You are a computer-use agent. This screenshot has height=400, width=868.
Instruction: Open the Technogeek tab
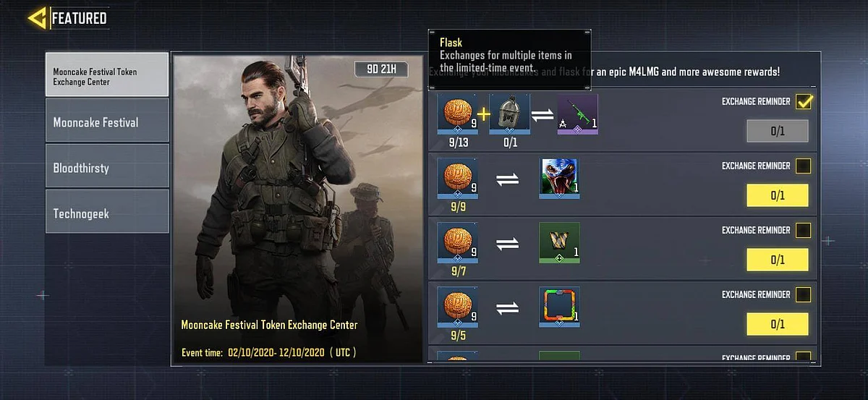click(x=107, y=212)
